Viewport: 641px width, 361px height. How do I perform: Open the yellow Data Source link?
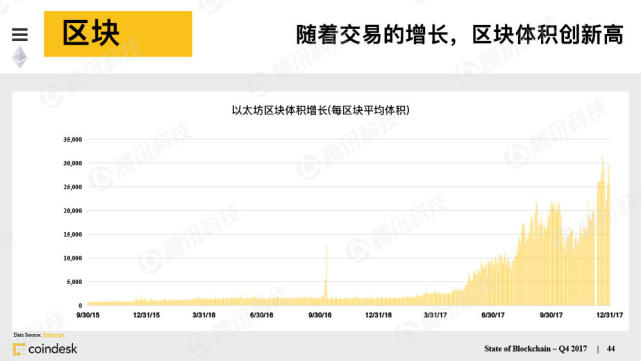coord(53,335)
